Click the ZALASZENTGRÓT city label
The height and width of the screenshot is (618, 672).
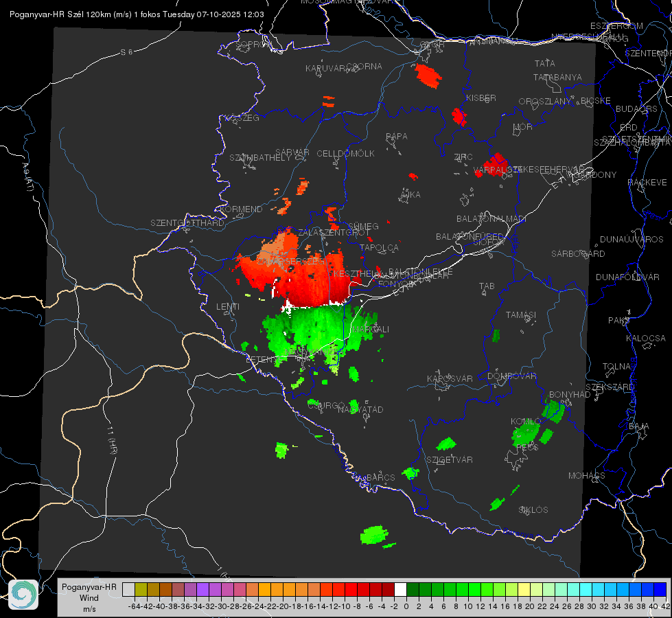tap(334, 233)
